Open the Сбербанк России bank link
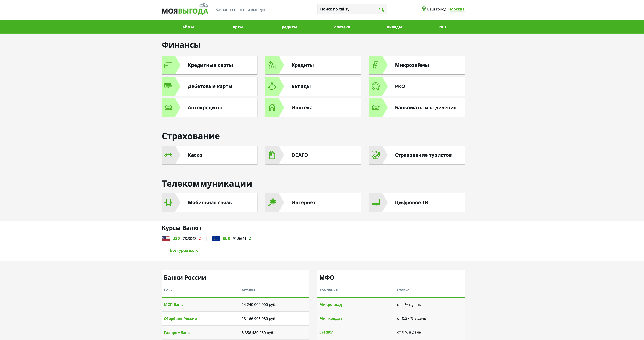 pos(181,319)
